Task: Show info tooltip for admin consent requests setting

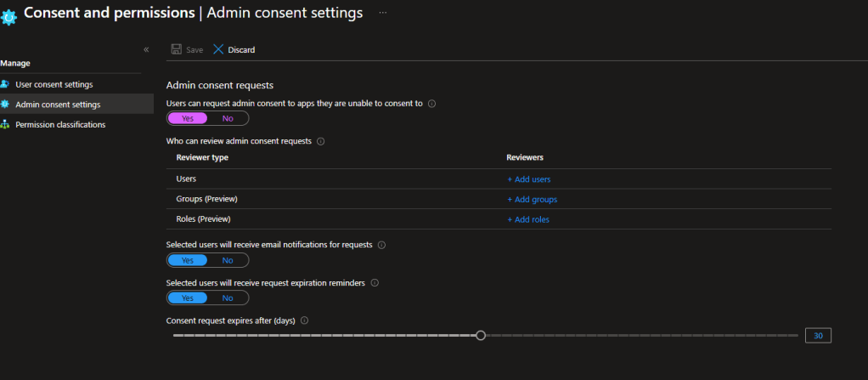Action: 431,104
